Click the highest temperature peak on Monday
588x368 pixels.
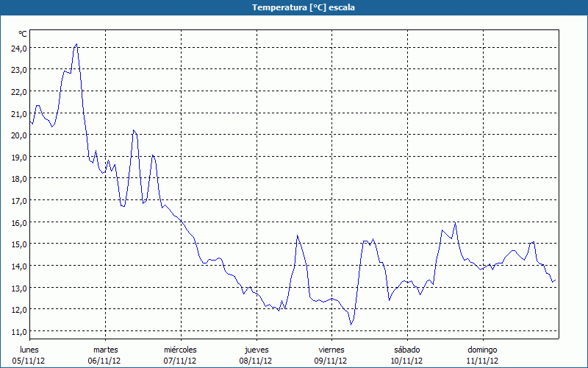pyautogui.click(x=76, y=44)
